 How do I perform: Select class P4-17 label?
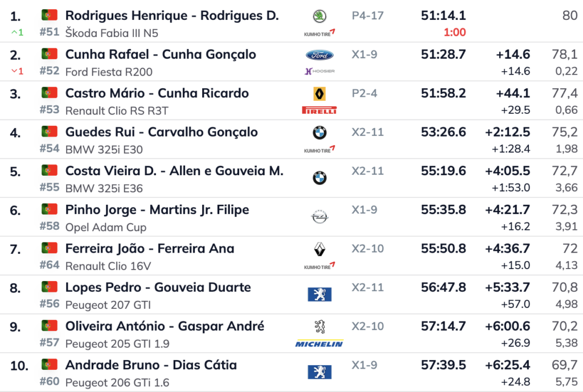[368, 16]
